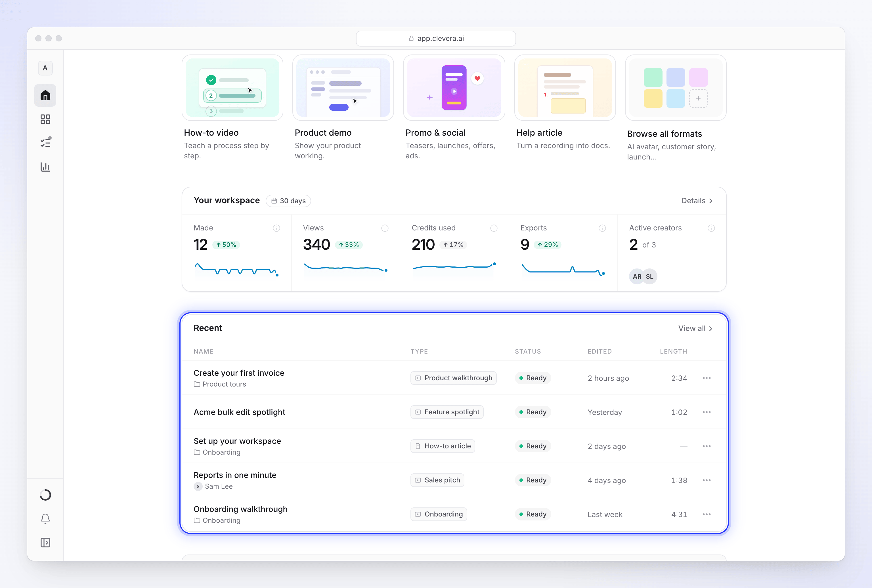Choose the Promo & social format card
This screenshot has height=588, width=872.
tap(454, 108)
